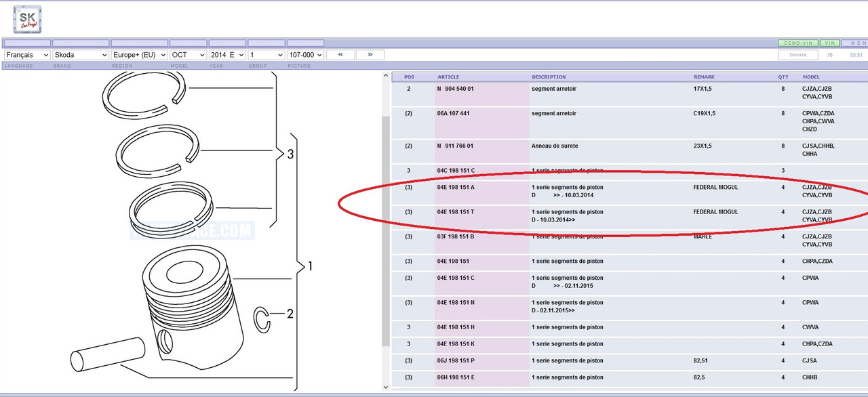Open the MENU button at top right

click(x=854, y=43)
